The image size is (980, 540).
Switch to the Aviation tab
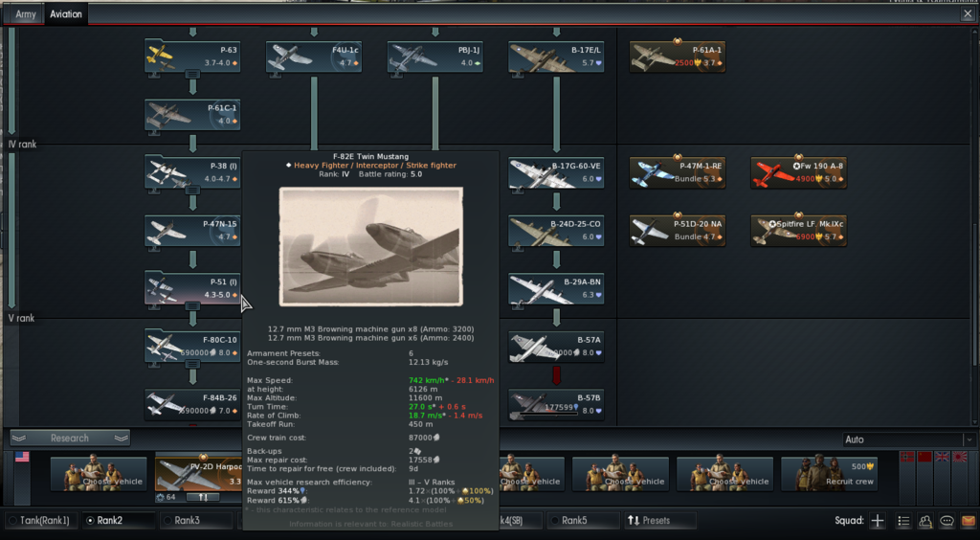coord(67,14)
